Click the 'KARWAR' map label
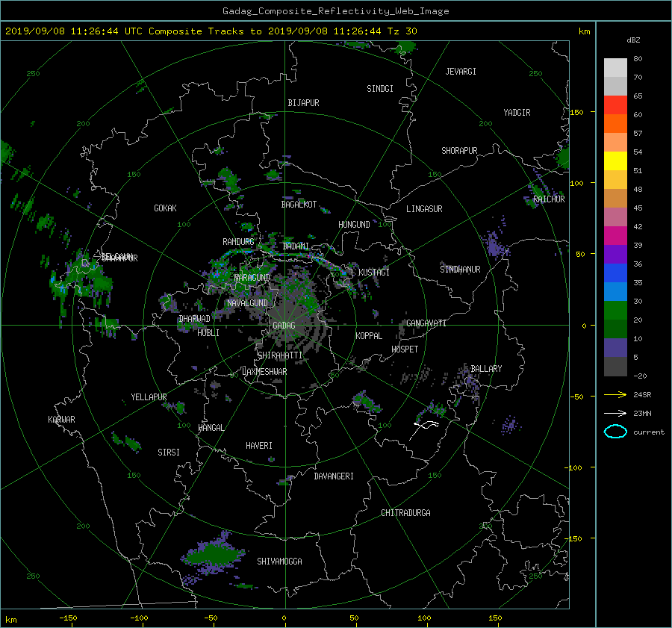 tap(61, 420)
